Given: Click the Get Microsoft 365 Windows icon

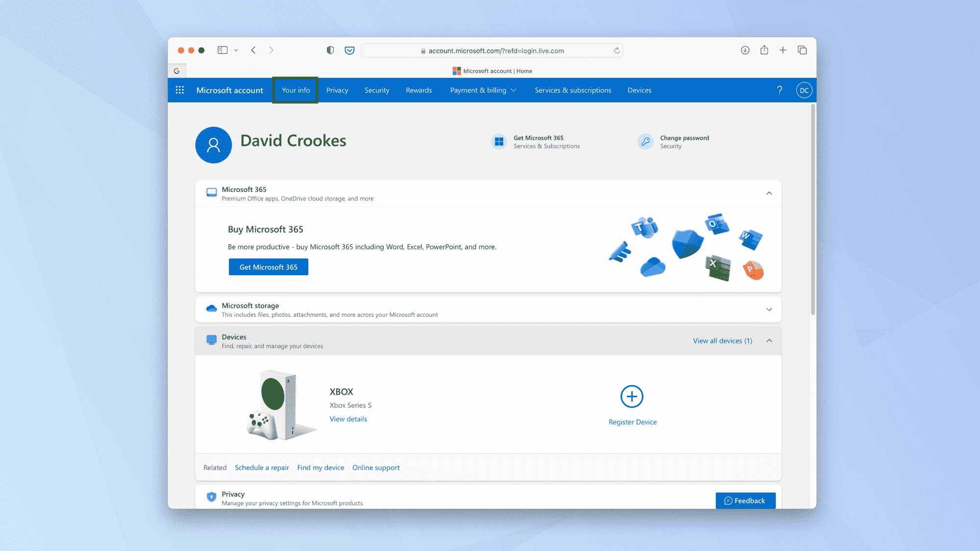Looking at the screenshot, I should [499, 142].
